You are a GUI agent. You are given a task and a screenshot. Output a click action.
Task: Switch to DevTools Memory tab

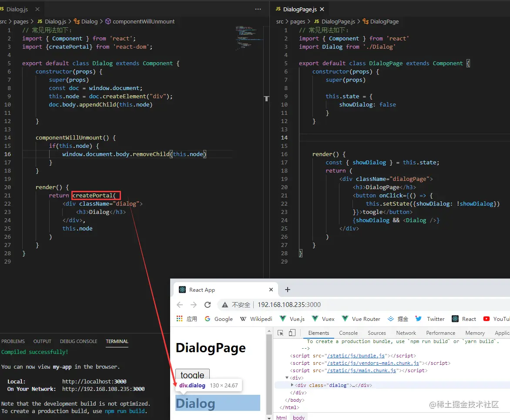(x=475, y=333)
